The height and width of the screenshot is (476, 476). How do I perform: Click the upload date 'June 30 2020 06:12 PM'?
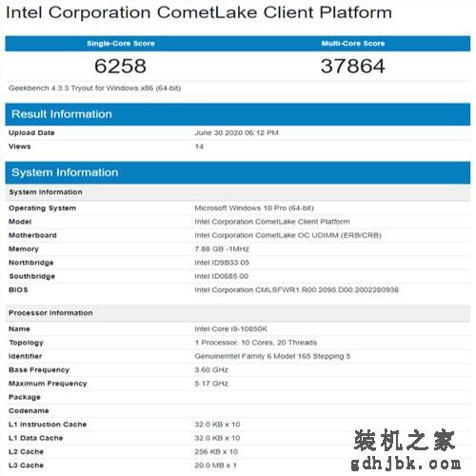[236, 132]
